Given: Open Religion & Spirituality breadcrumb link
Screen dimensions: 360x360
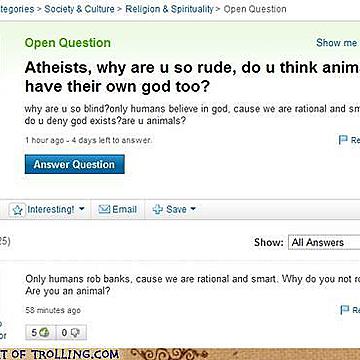Looking at the screenshot, I should click(169, 9).
